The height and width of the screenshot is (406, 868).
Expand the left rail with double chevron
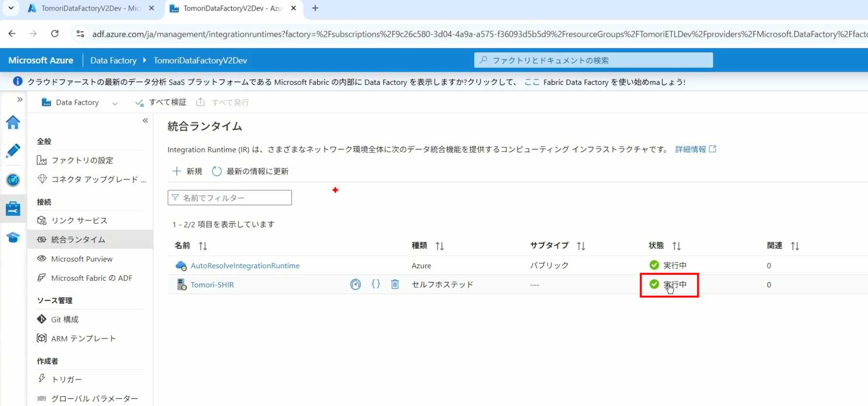coord(20,99)
